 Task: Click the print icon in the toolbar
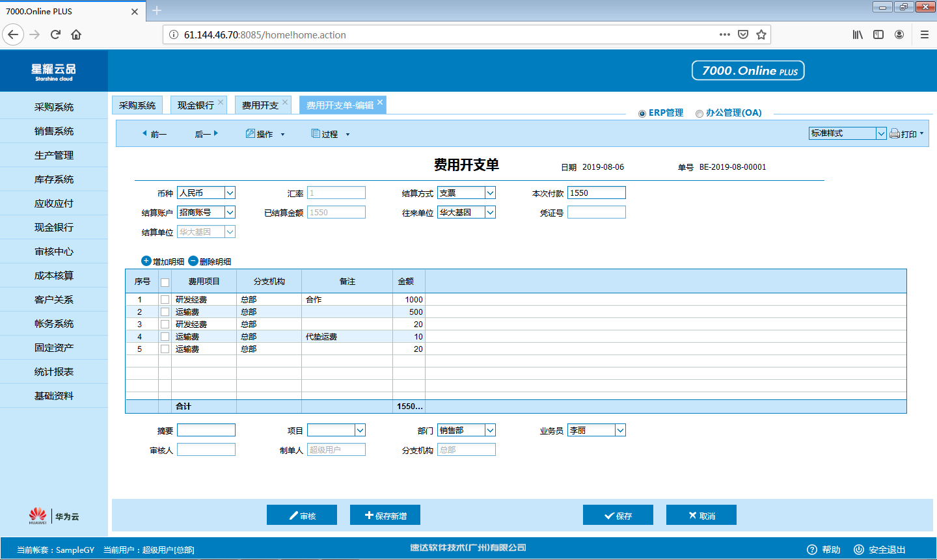pos(895,133)
